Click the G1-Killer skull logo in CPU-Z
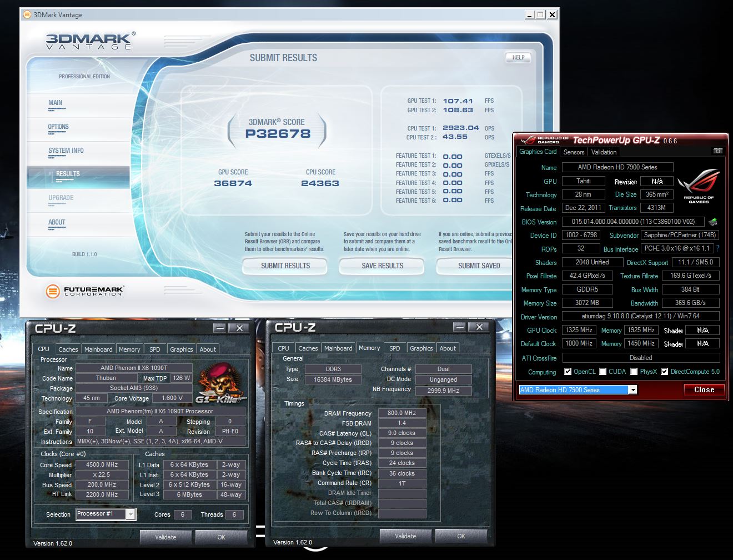This screenshot has height=560, width=733. [x=220, y=383]
